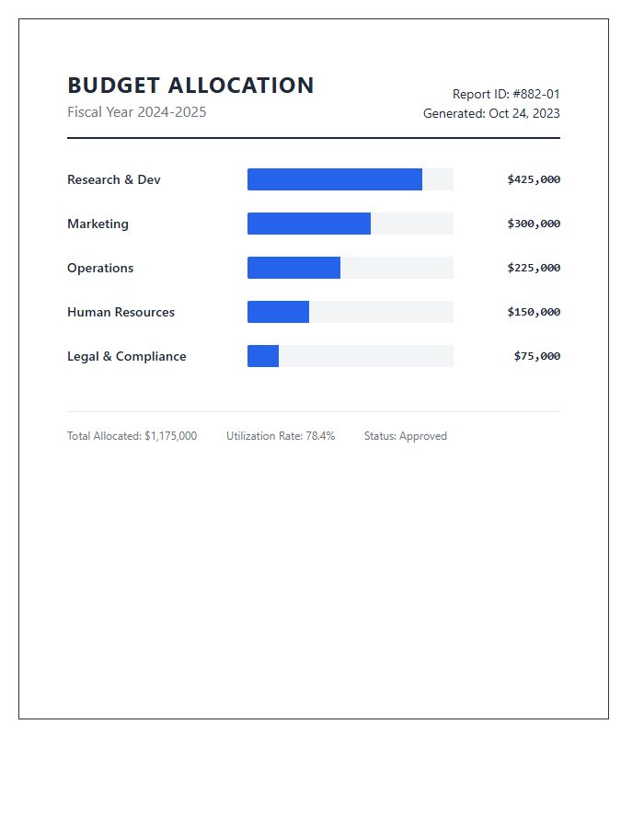Click the Marketing budget bar
Screen dimensions: 644x828
tap(350, 224)
